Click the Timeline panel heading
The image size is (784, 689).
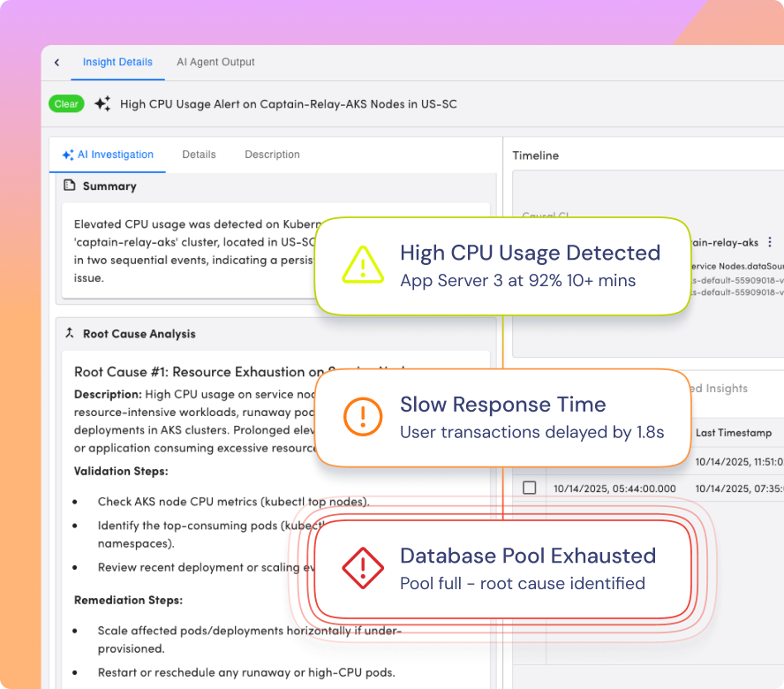tap(535, 155)
